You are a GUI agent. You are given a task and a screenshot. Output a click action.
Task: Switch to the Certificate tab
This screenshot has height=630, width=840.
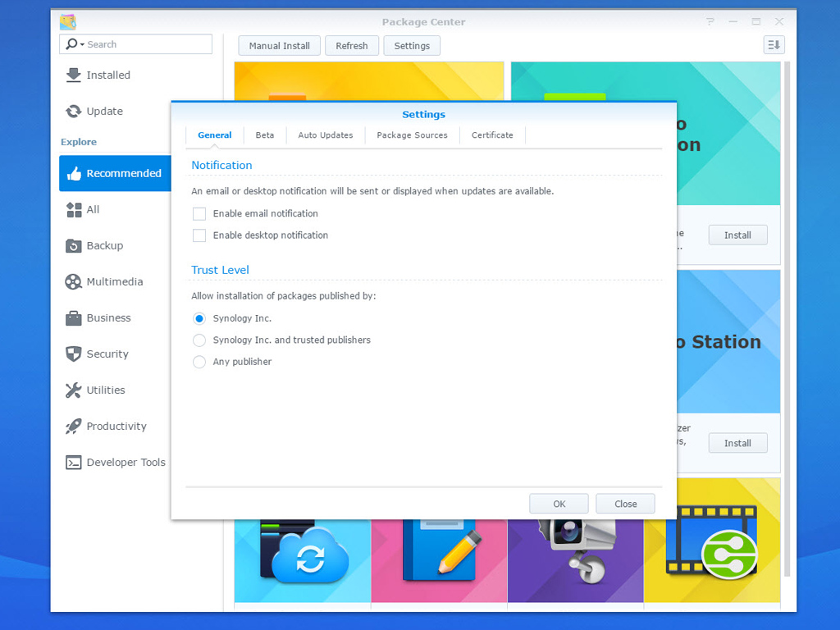click(x=492, y=135)
